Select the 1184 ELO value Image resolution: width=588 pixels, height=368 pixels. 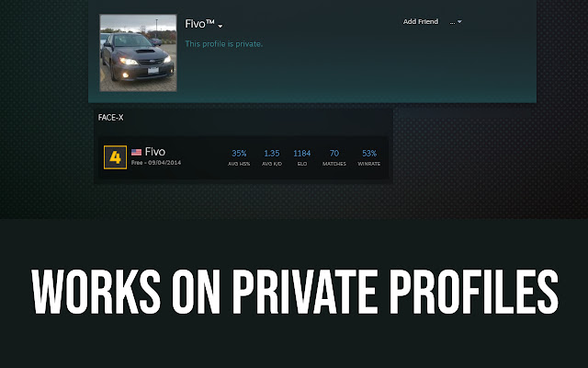click(x=302, y=154)
